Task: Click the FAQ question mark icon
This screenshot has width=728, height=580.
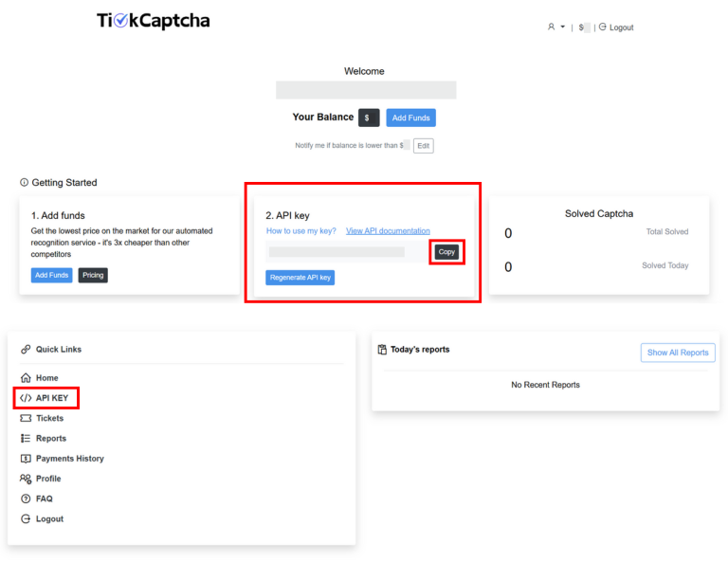Action: pyautogui.click(x=26, y=498)
